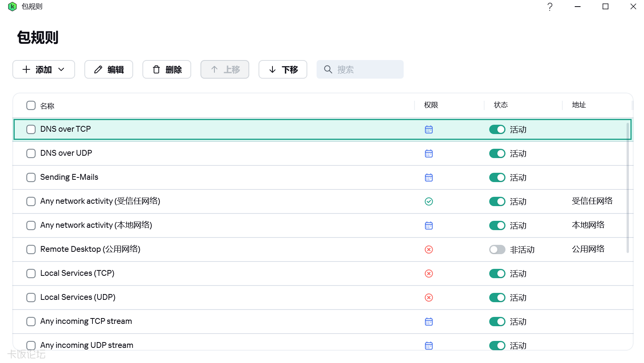Click the 受信任网络 address cell
The height and width of the screenshot is (363, 644).
pyautogui.click(x=592, y=201)
